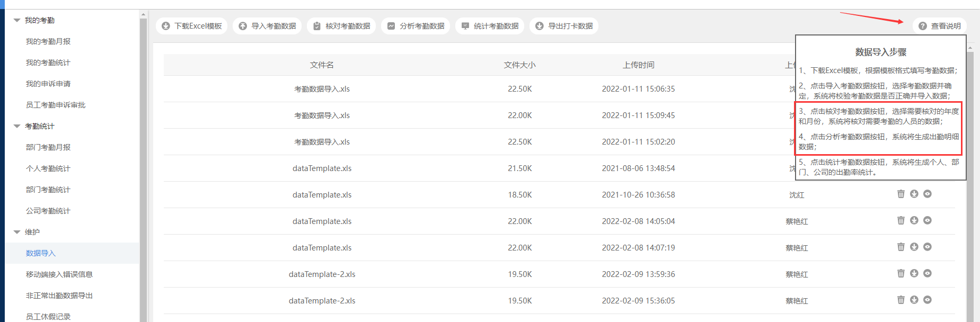Collapse the 考勤统计 sidebar group
Screen dimensions: 980x322
pos(17,126)
